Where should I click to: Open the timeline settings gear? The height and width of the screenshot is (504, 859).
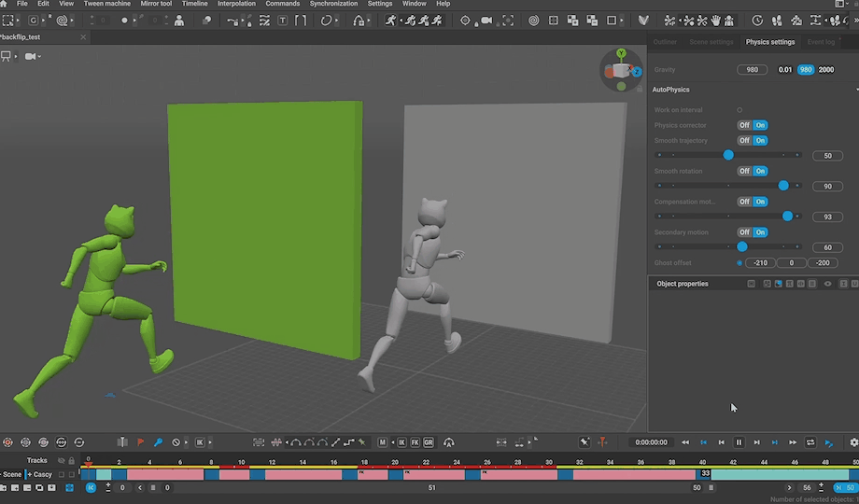pyautogui.click(x=853, y=442)
